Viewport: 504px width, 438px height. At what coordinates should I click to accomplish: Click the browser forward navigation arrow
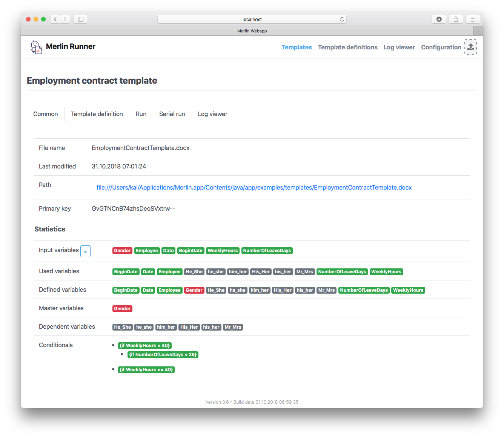coord(65,19)
